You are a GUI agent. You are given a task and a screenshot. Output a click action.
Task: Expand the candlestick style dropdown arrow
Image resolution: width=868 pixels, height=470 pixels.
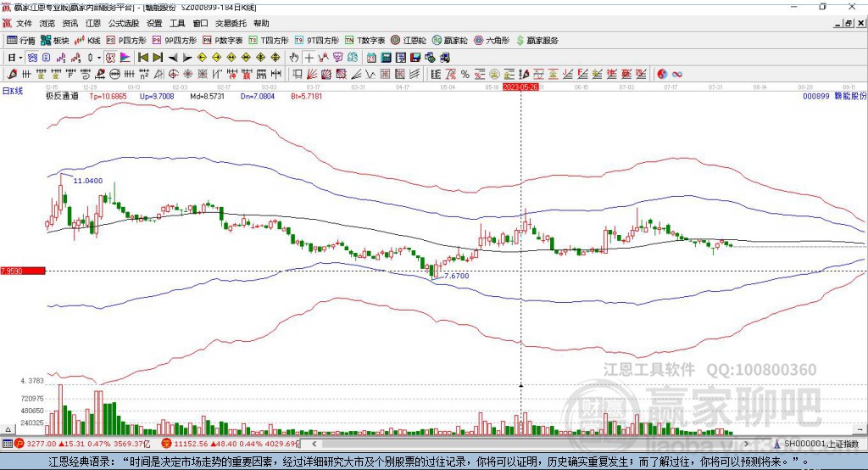pyautogui.click(x=99, y=58)
